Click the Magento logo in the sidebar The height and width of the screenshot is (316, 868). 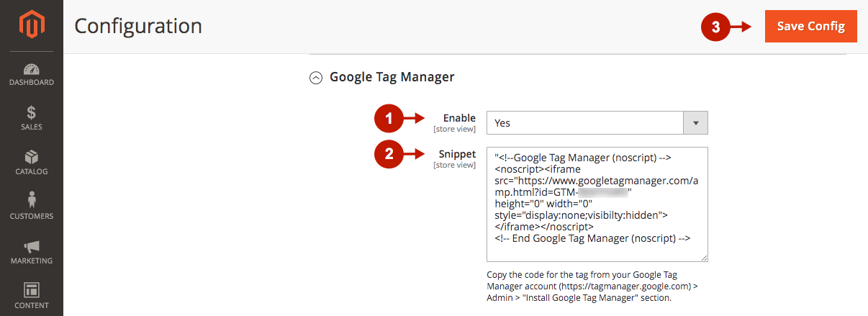click(x=31, y=26)
